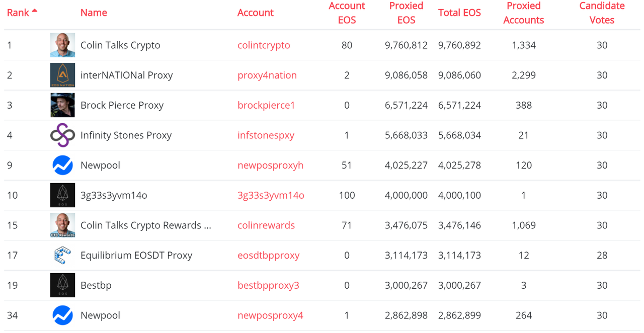
Task: Open the eosdtbpproxy account link
Action: (x=268, y=256)
